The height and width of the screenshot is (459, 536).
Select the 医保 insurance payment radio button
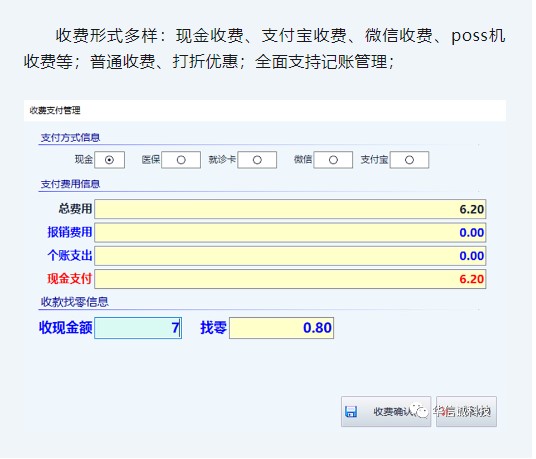point(181,160)
